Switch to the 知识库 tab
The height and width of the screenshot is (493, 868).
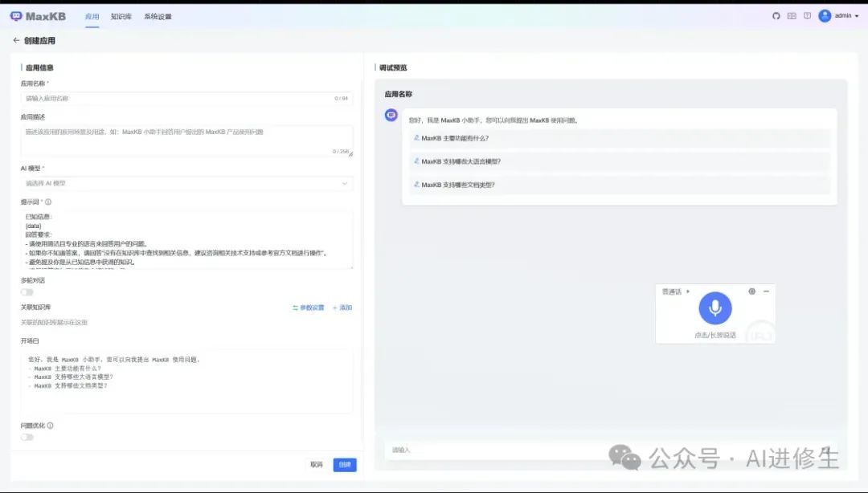(x=121, y=17)
